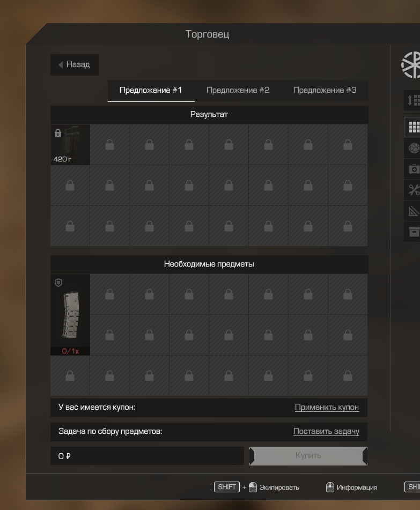Go back with the Назад button

75,65
